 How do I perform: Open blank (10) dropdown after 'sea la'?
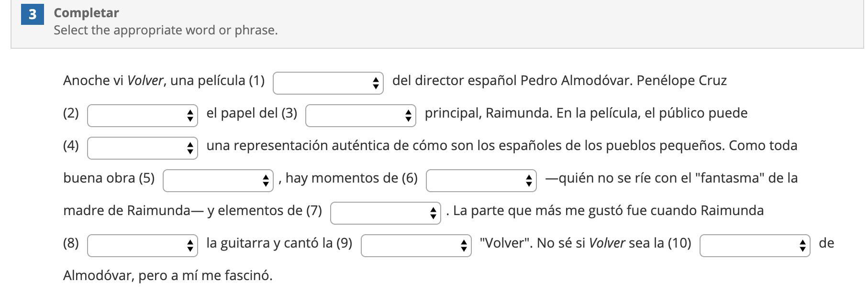pos(755,246)
